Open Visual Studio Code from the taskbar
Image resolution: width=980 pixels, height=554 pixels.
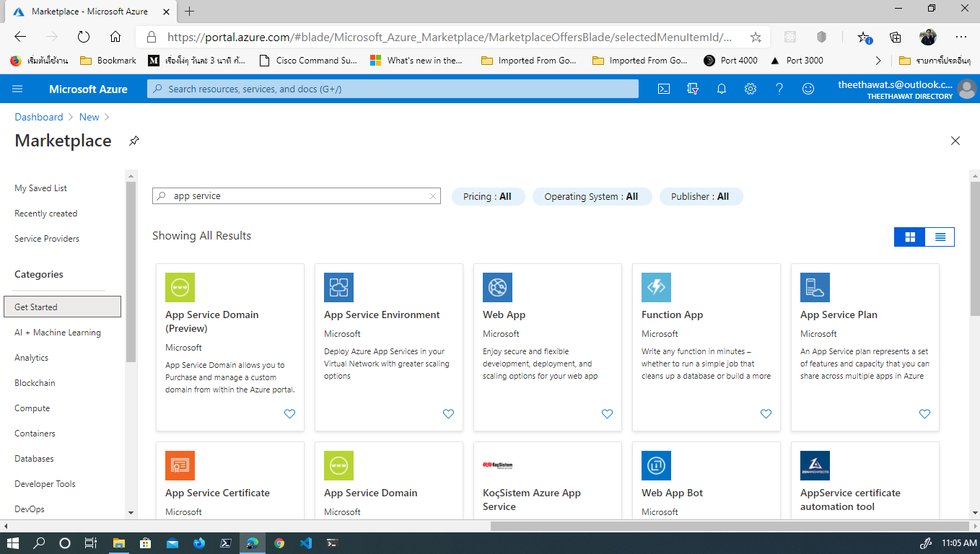tap(305, 543)
